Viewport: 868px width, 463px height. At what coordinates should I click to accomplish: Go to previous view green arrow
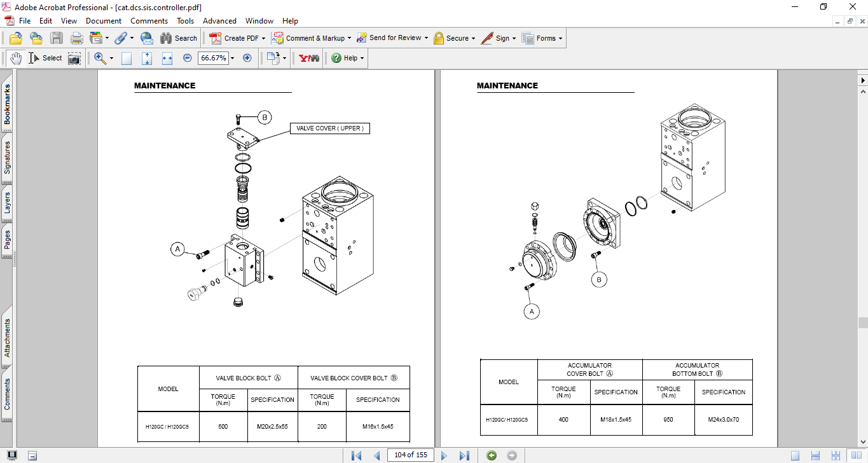492,455
